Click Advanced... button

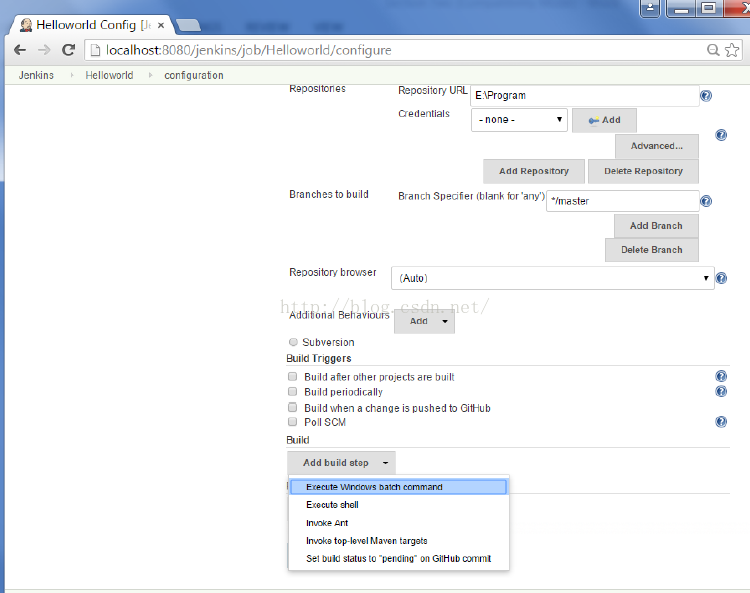tap(656, 146)
